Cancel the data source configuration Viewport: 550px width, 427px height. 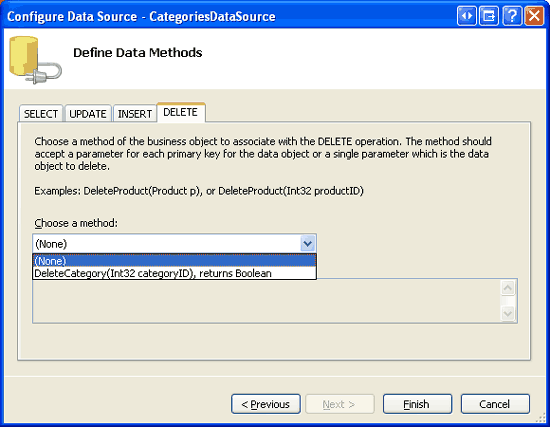495,404
